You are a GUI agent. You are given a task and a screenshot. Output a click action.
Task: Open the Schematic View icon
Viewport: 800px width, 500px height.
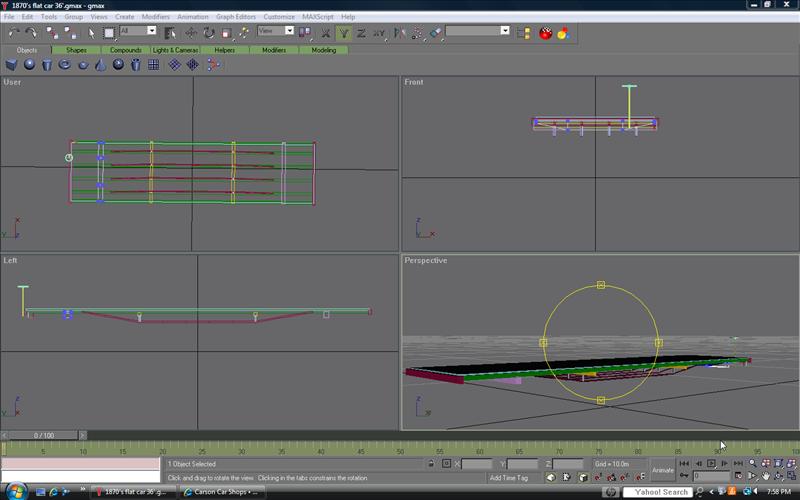pos(524,33)
